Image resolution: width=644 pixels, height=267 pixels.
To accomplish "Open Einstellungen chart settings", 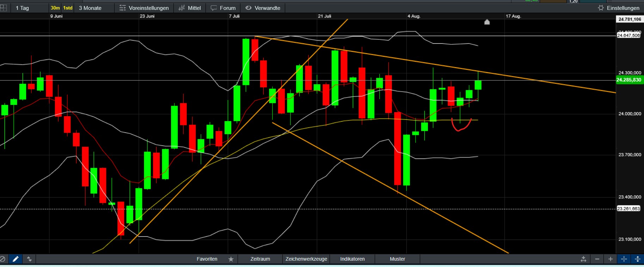I will (619, 8).
